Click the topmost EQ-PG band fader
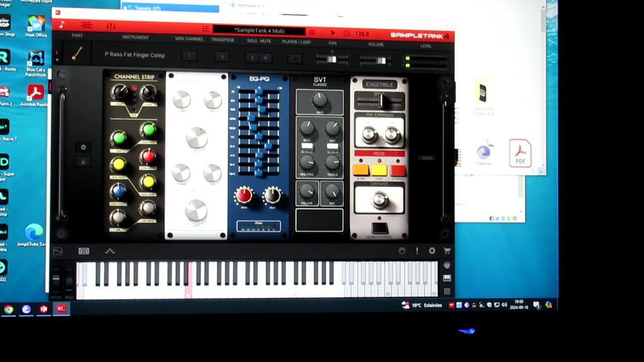The width and height of the screenshot is (644, 362). point(259,92)
